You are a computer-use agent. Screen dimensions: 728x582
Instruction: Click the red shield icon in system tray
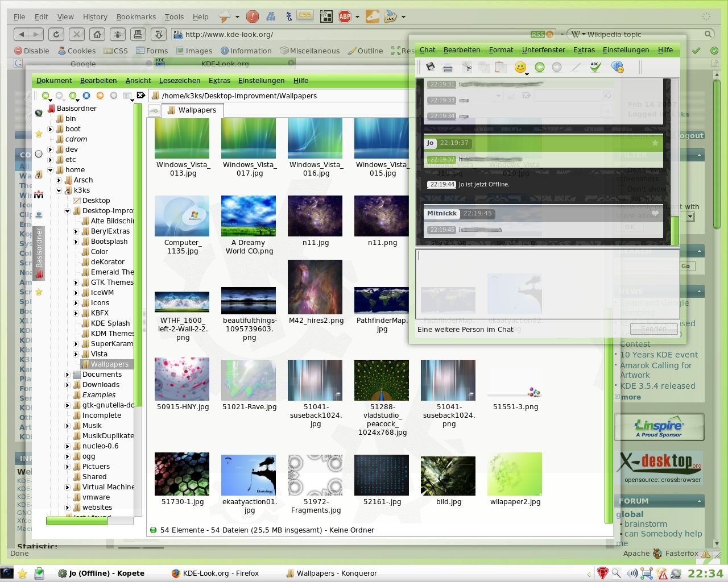click(602, 573)
